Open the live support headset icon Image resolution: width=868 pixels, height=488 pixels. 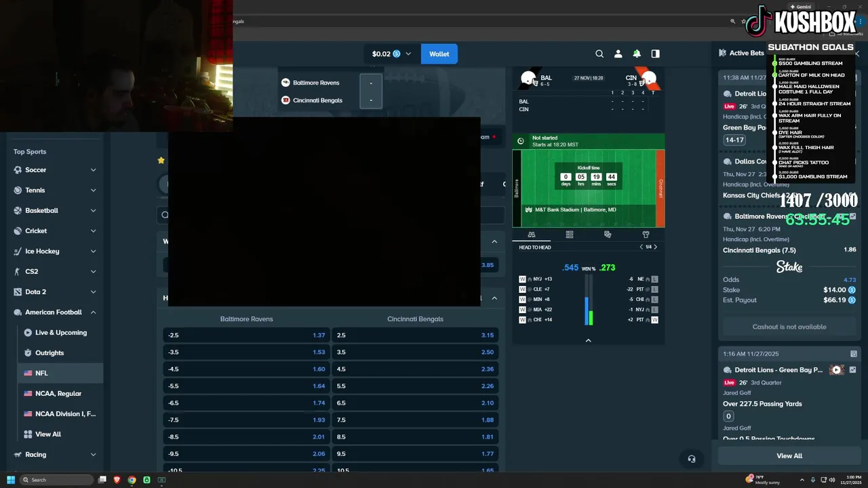(x=692, y=459)
